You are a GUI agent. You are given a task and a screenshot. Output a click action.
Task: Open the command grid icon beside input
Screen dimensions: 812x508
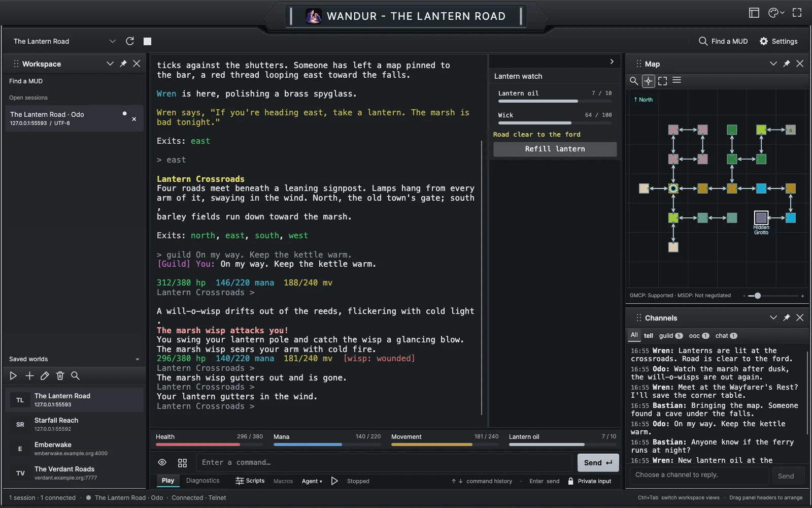pos(183,463)
